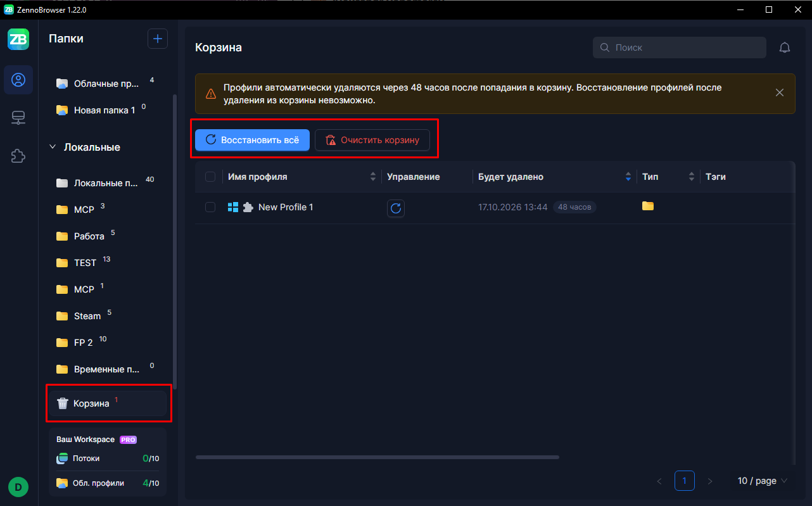Click the Поиск search field

pos(680,47)
